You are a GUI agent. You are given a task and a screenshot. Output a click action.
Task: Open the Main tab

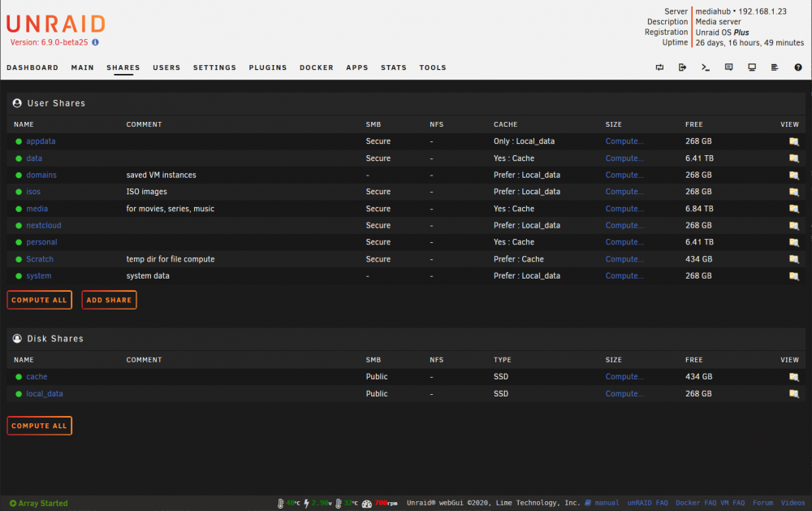[x=82, y=67]
